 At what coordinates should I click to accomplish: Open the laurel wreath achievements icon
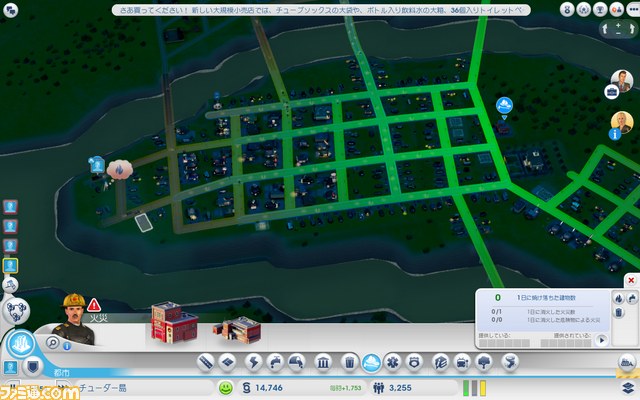coord(584,9)
